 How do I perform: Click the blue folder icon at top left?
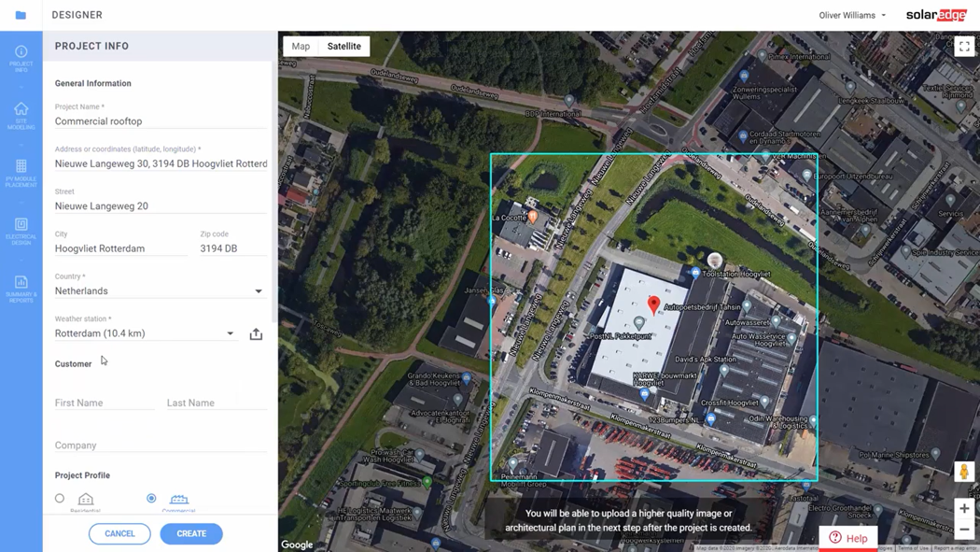pos(21,15)
